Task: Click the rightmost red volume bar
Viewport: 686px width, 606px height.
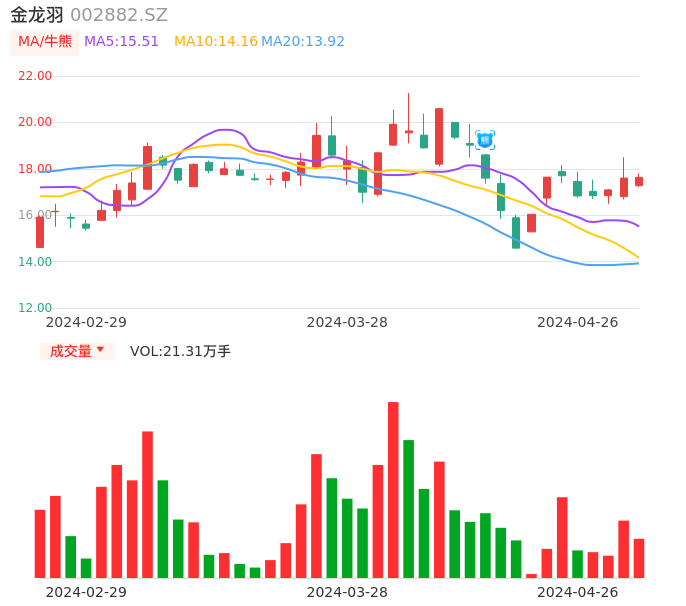Action: point(639,558)
